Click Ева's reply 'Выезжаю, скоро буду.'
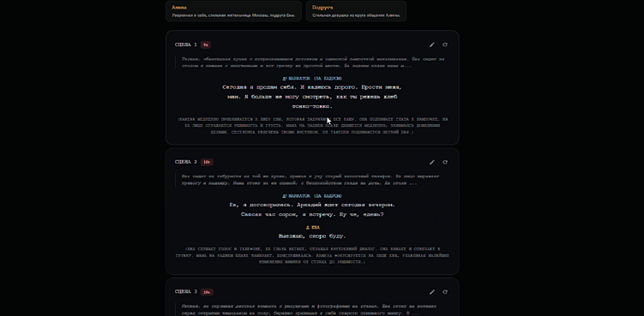Screen dimensions: 644x316 click(x=312, y=236)
